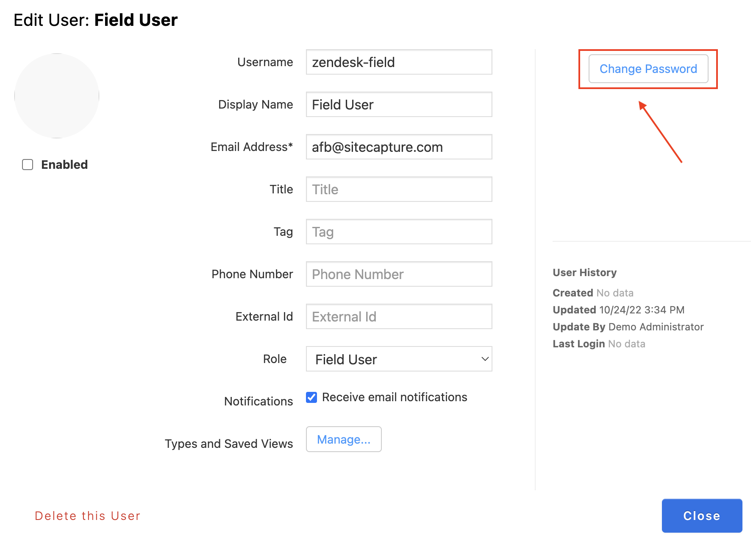Toggle the Enabled checkbox
Image resolution: width=756 pixels, height=542 pixels.
(28, 165)
